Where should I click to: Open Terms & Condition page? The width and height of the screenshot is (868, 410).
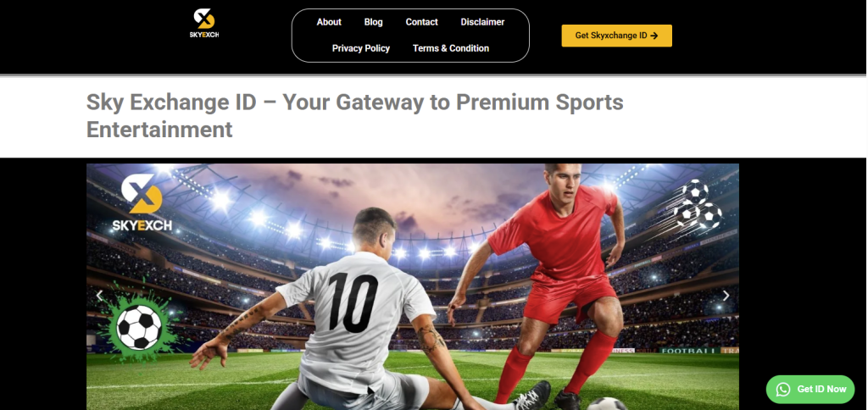point(451,48)
